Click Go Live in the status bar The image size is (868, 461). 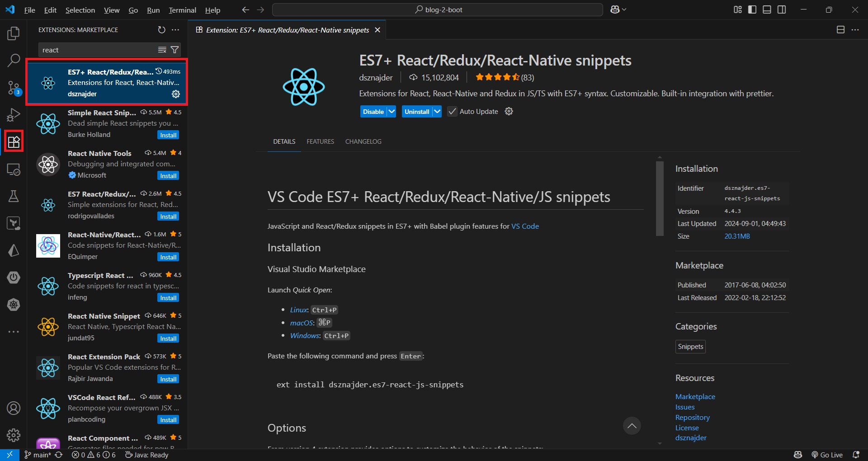[x=827, y=455]
